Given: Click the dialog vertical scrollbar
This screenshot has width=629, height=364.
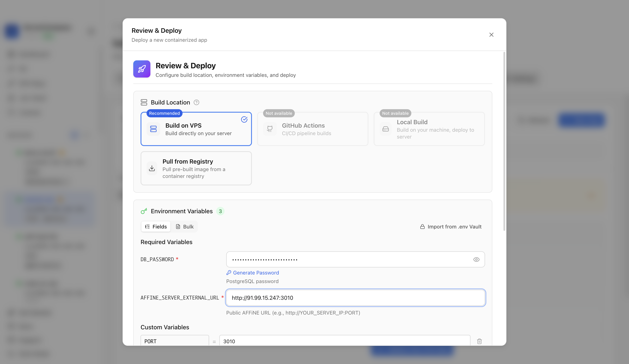Looking at the screenshot, I should pyautogui.click(x=504, y=141).
